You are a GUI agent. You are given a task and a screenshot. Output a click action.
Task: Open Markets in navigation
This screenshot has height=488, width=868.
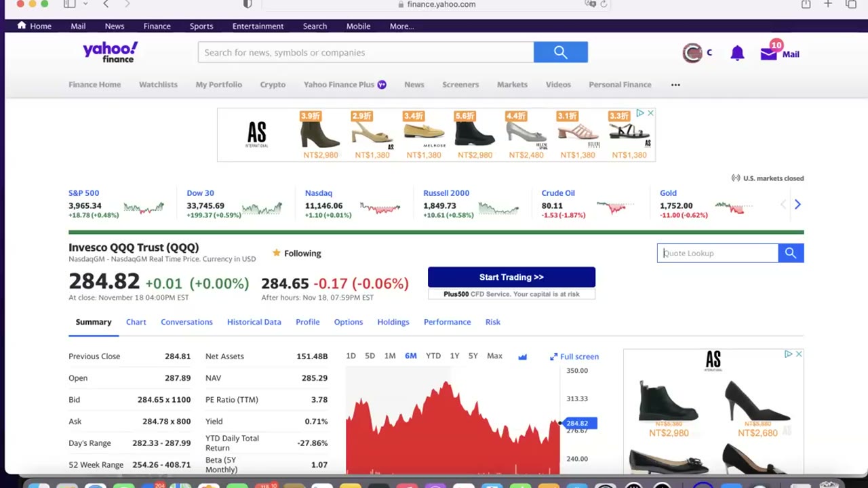coord(512,85)
